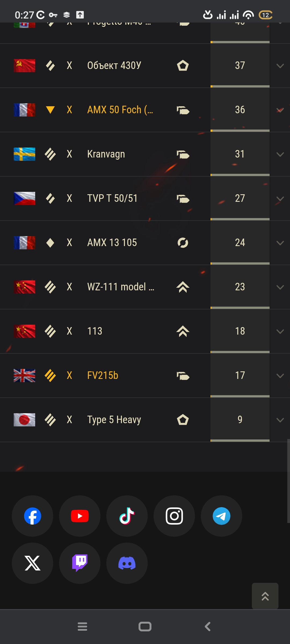This screenshot has height=644, width=290.
Task: Open the YouTube channel icon
Action: (x=80, y=516)
